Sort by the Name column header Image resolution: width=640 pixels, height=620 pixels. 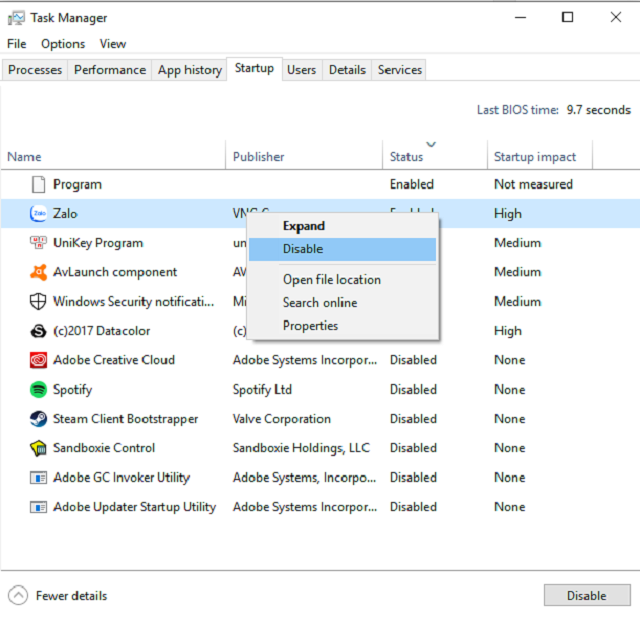pyautogui.click(x=113, y=156)
